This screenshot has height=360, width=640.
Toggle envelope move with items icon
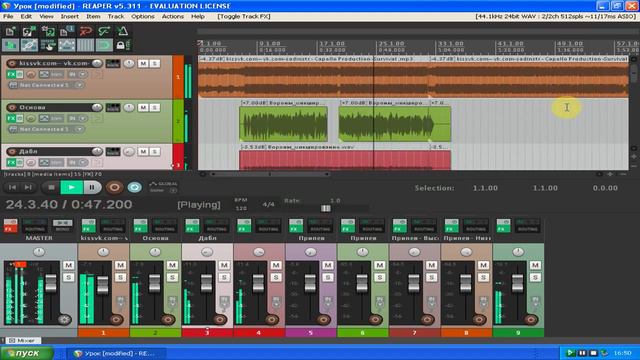coord(67,45)
